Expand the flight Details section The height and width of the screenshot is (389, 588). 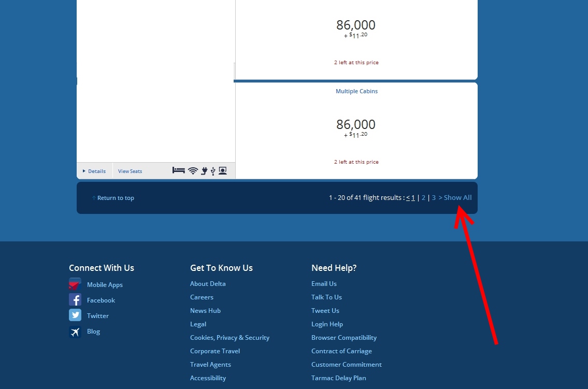click(x=96, y=171)
